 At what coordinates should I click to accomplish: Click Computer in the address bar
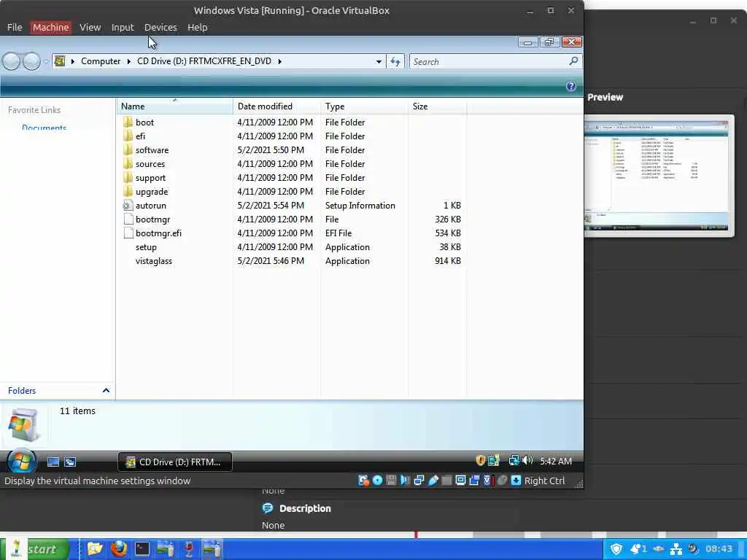point(101,61)
